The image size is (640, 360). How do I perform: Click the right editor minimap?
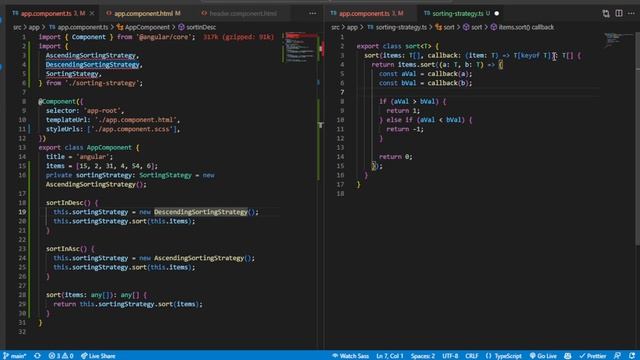coord(618,39)
